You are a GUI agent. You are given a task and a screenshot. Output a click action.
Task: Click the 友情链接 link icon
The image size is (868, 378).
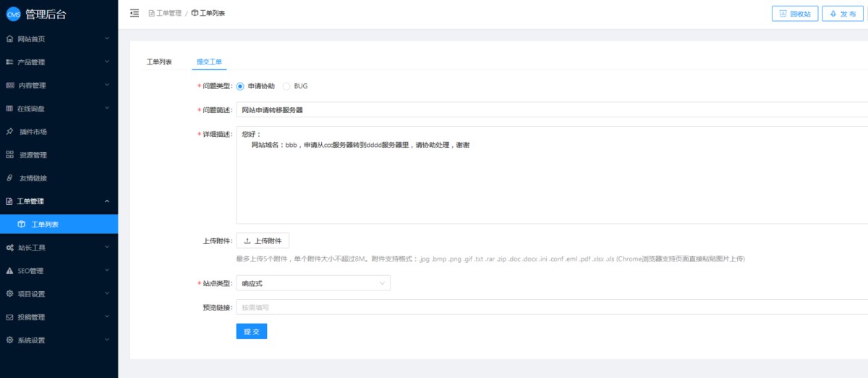coord(9,178)
